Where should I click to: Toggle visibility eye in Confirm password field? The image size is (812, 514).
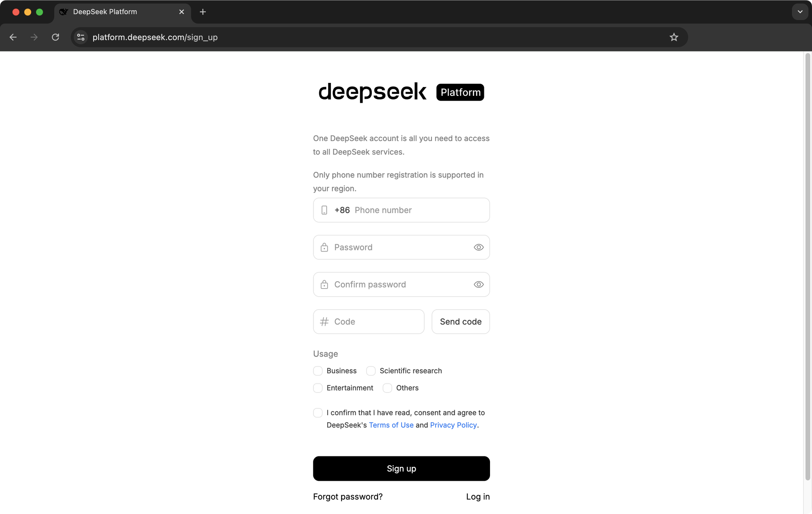pos(479,284)
